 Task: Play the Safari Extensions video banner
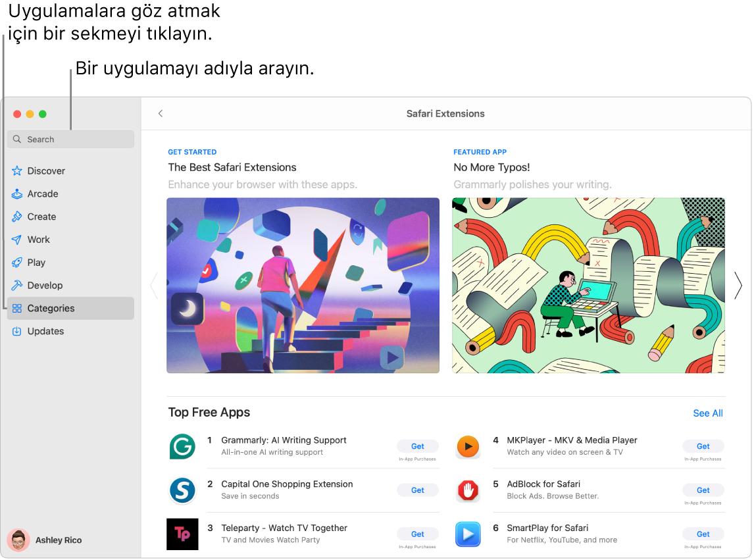click(392, 357)
